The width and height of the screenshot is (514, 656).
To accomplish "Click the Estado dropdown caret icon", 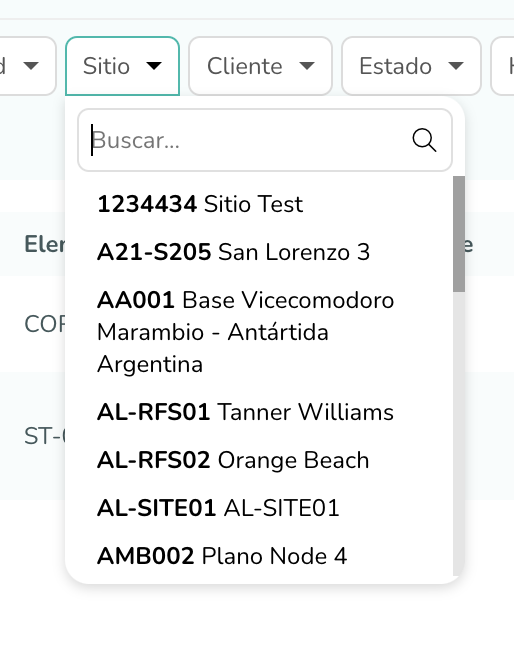I will click(456, 66).
